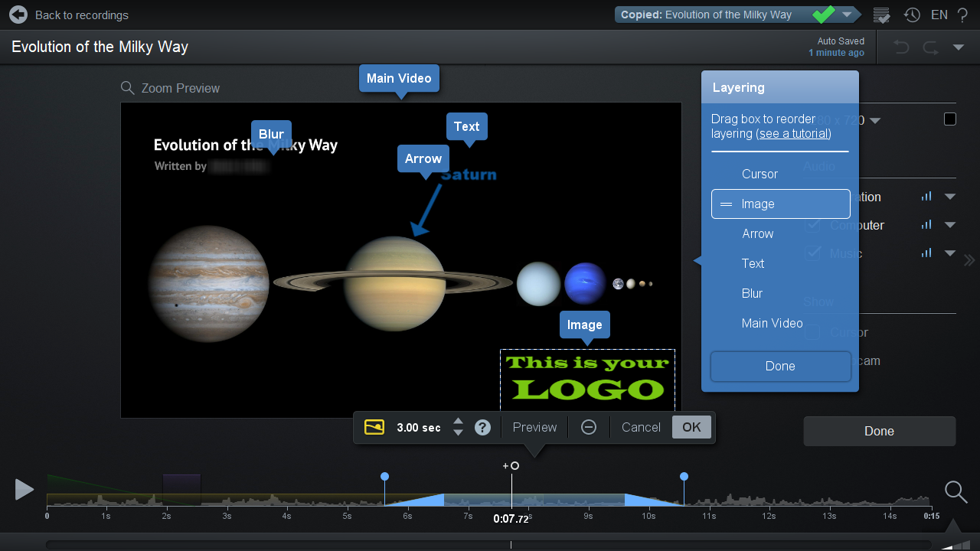The image size is (980, 551).
Task: Click the add point marker above playhead
Action: [x=511, y=465]
